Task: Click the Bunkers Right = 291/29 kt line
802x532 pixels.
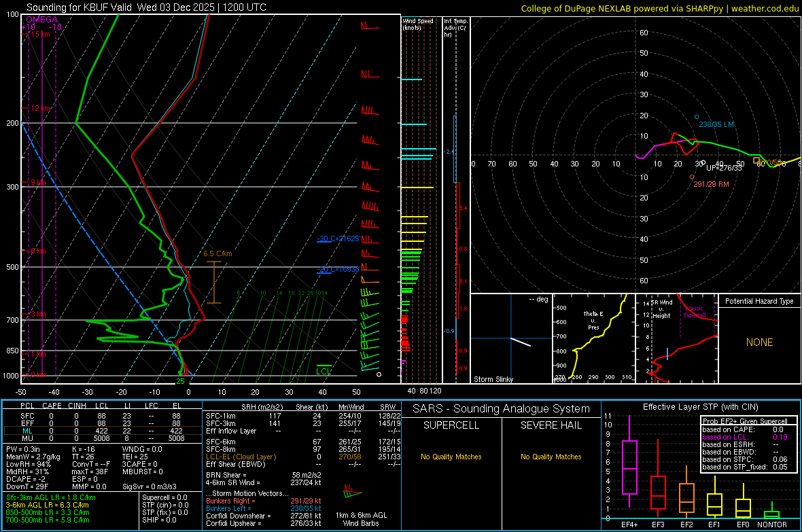Action: point(264,501)
